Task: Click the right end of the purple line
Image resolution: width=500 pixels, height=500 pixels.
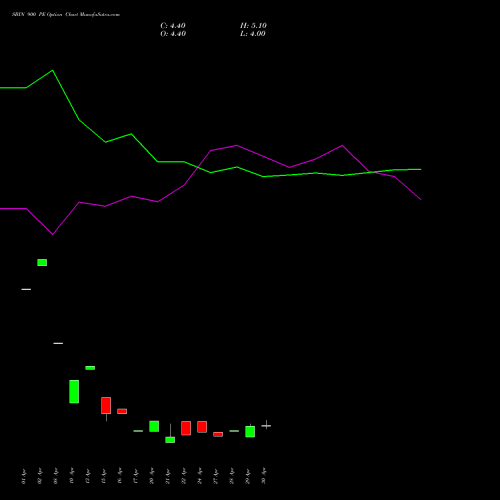Action: pyautogui.click(x=421, y=199)
